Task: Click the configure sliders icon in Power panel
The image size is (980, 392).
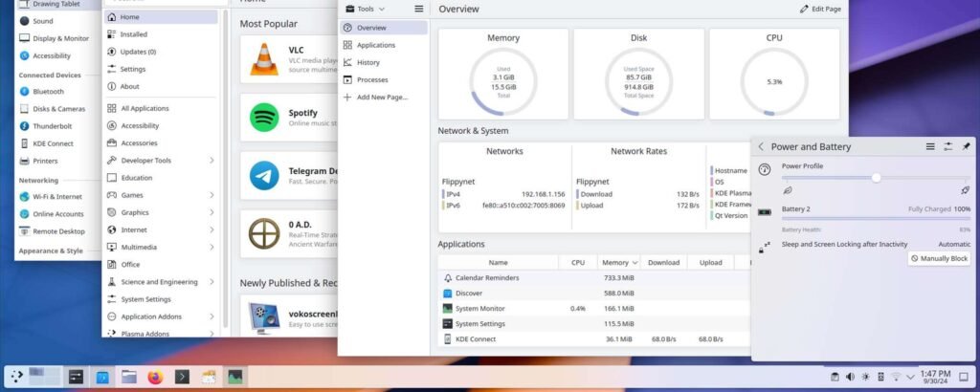Action: 947,146
